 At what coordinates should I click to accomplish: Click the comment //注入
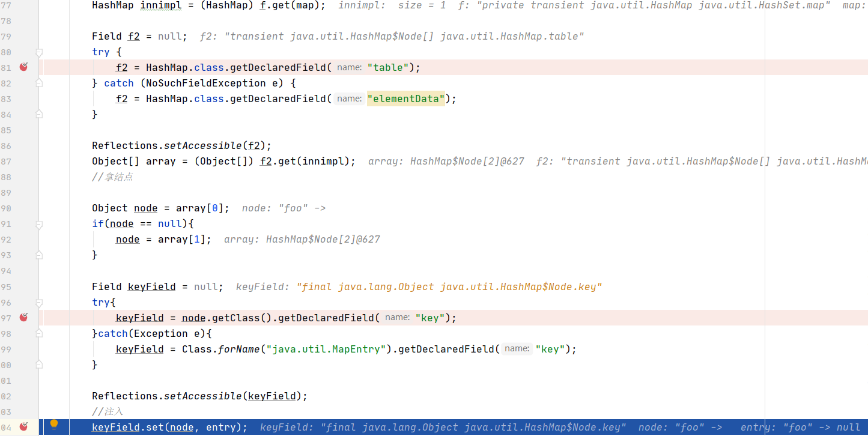pyautogui.click(x=108, y=411)
